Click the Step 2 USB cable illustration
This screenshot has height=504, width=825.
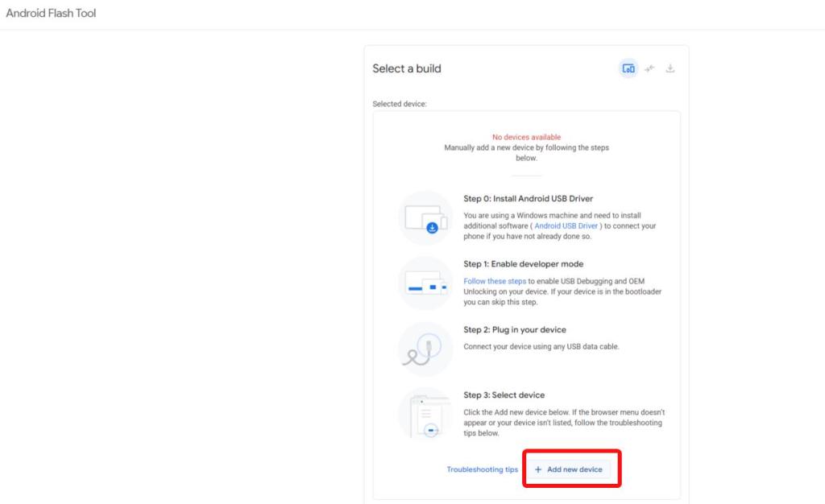(425, 349)
